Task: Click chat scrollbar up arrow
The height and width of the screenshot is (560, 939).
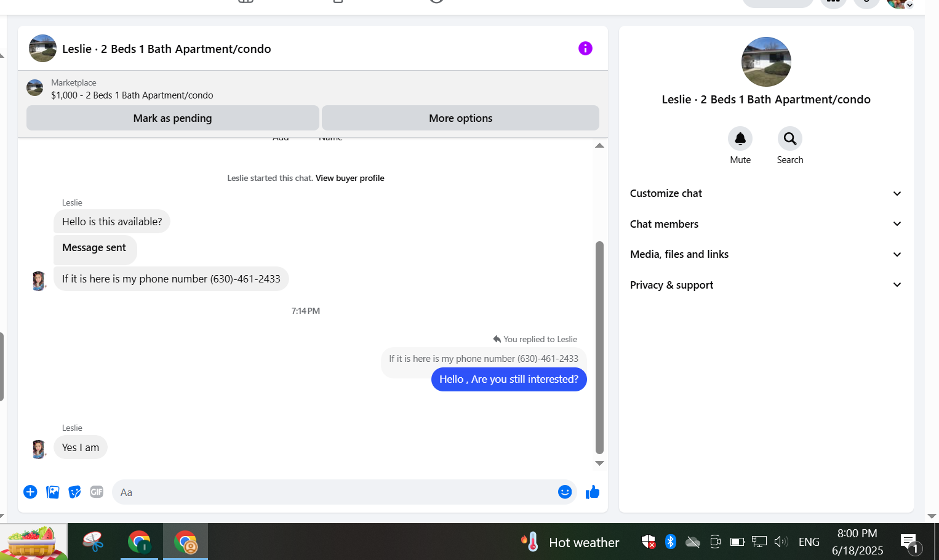Action: point(599,145)
